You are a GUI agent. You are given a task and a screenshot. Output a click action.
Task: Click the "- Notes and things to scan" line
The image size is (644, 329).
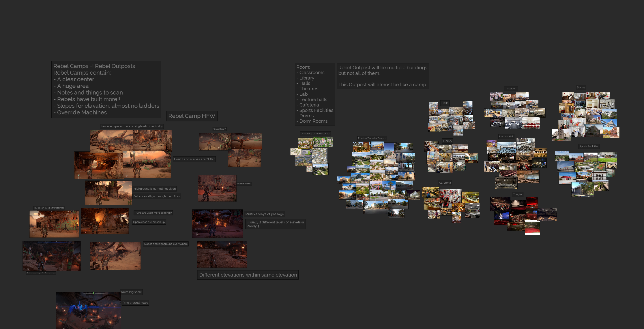pyautogui.click(x=88, y=92)
